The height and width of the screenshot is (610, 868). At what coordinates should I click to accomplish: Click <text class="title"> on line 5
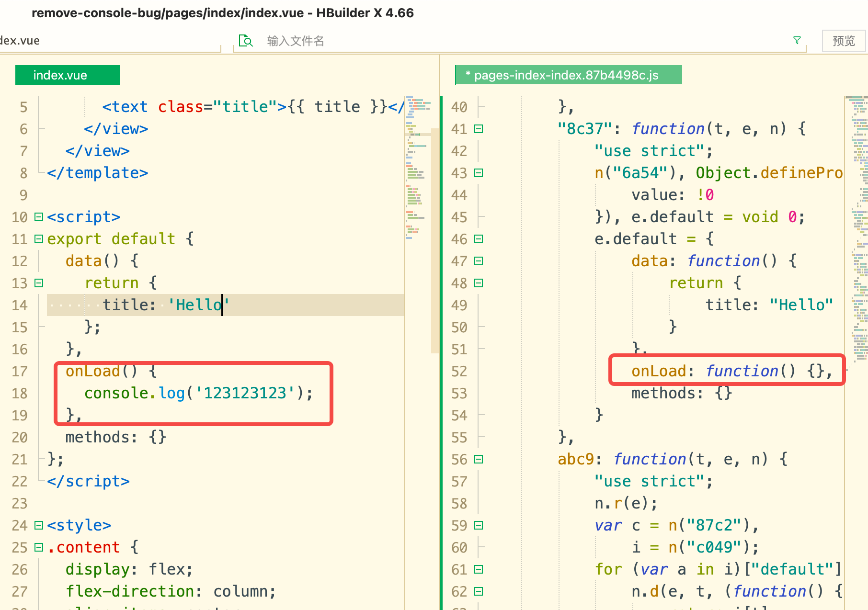[194, 107]
